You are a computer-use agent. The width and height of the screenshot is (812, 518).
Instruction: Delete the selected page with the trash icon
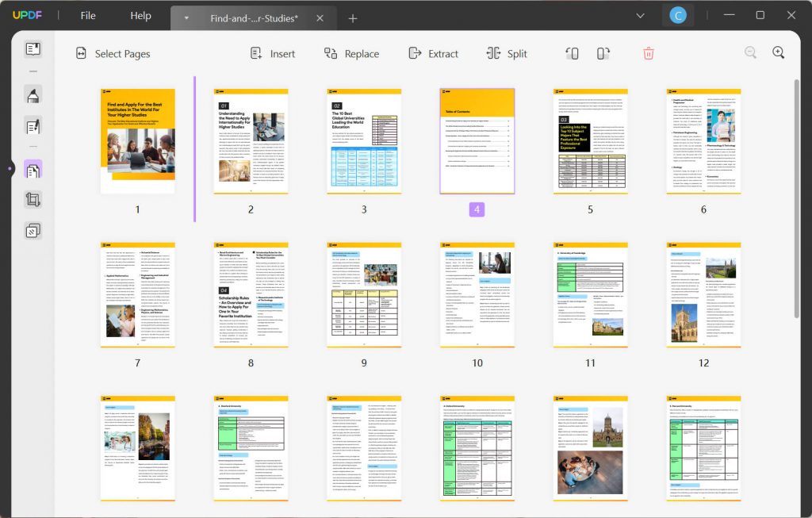coord(648,52)
